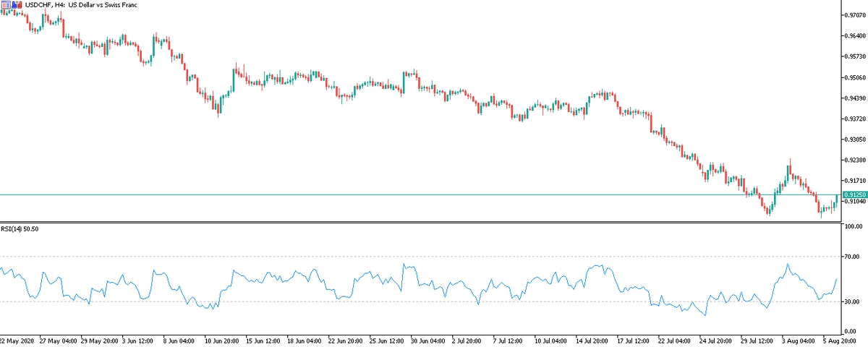Click the RSI 100.00 scale label
Image resolution: width=868 pixels, height=347 pixels.
pyautogui.click(x=854, y=227)
